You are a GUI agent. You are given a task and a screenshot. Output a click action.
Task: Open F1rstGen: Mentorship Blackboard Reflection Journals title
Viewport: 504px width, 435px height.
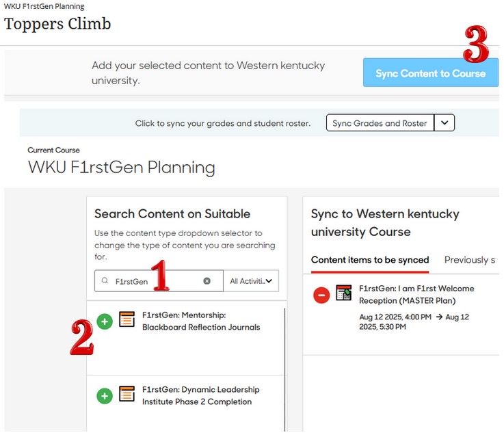pyautogui.click(x=201, y=321)
